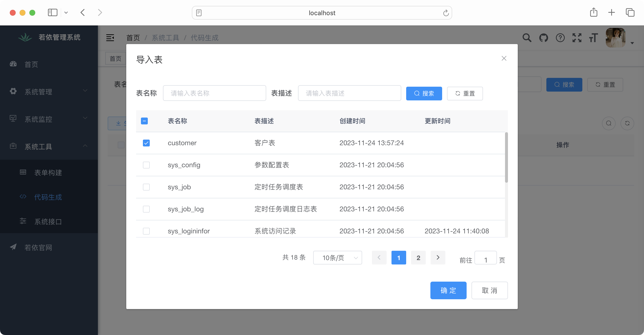This screenshot has width=644, height=335.
Task: Open the user avatar dropdown
Action: (616, 38)
